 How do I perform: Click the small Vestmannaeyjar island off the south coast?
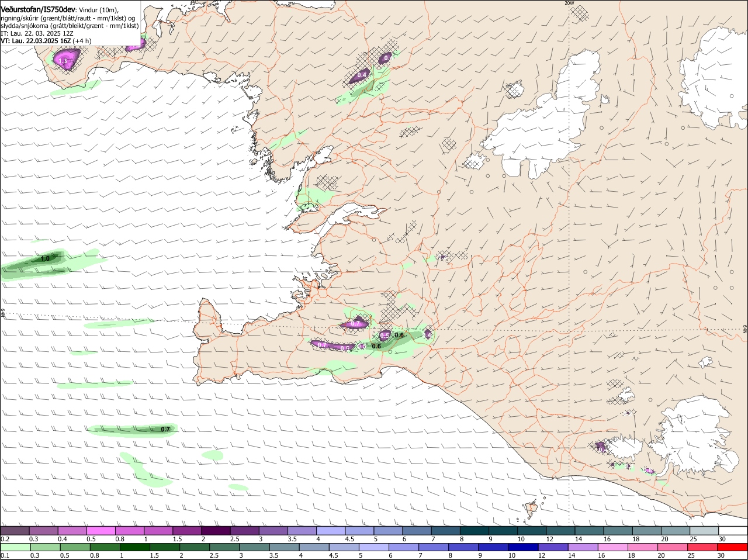[x=531, y=507]
